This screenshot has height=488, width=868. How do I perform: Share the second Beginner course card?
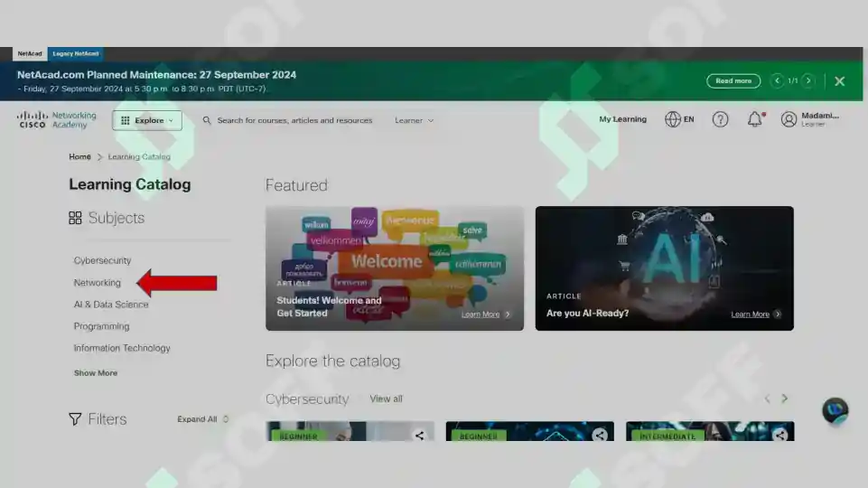point(600,436)
